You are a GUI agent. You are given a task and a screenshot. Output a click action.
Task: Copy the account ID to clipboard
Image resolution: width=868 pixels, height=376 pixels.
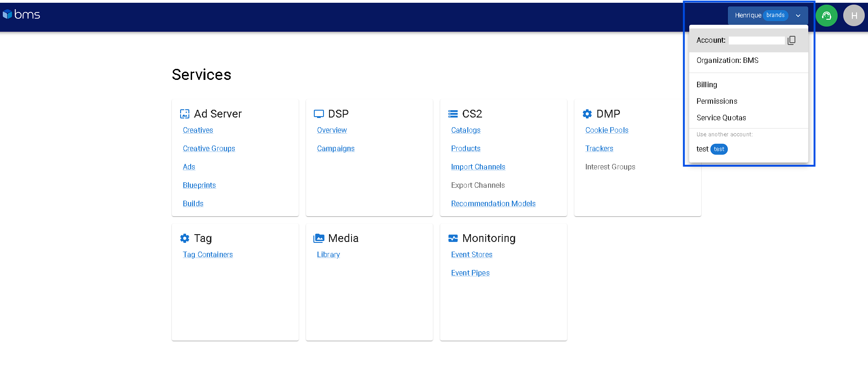click(791, 40)
